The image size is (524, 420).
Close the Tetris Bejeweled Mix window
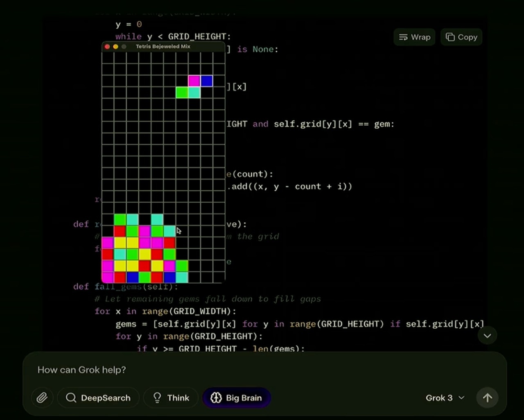point(107,47)
